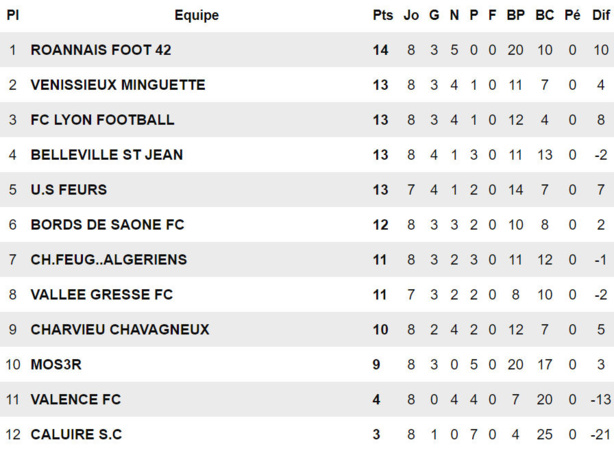This screenshot has width=614, height=451.
Task: Select the Jo column header
Action: pyautogui.click(x=411, y=15)
